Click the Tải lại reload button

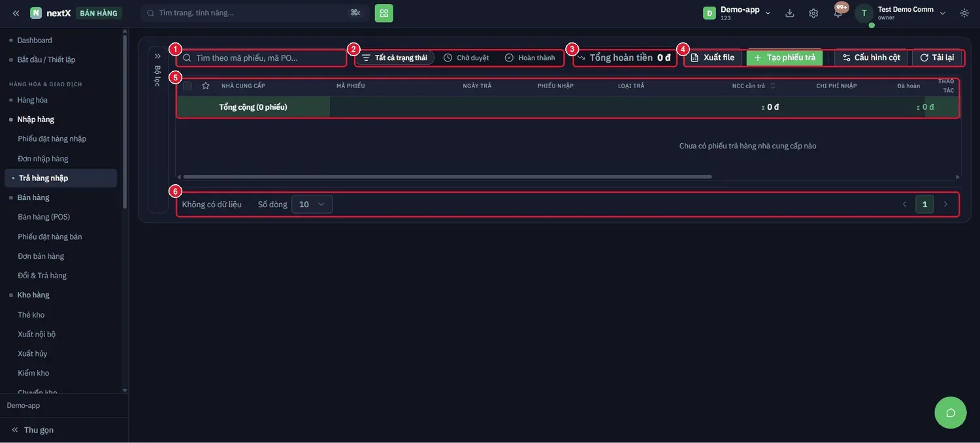937,57
